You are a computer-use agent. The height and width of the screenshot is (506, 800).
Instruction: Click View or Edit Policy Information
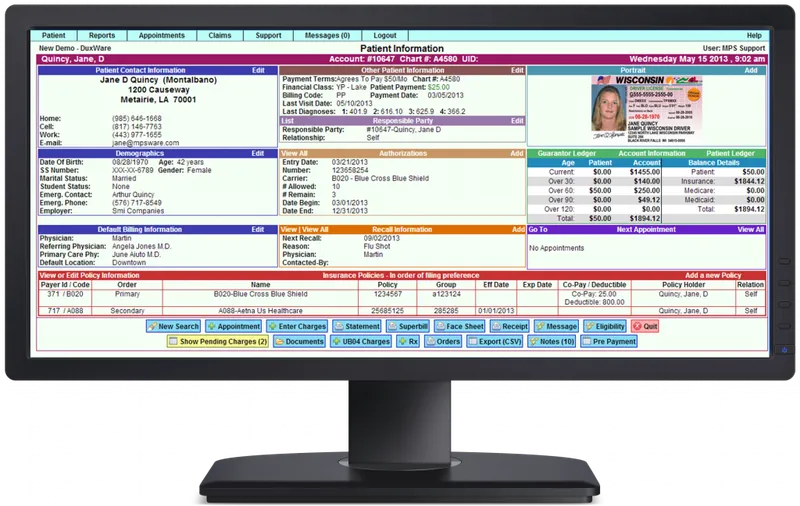click(x=90, y=275)
